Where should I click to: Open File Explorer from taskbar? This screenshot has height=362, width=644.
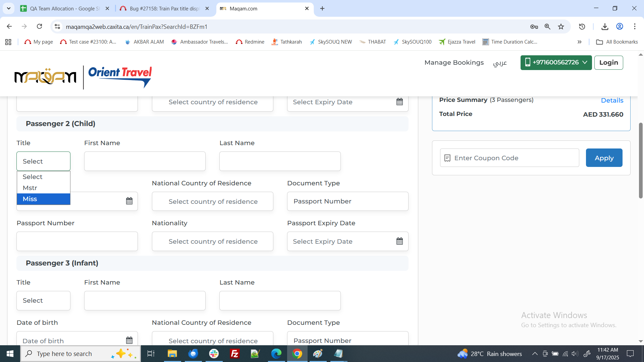coord(172,354)
